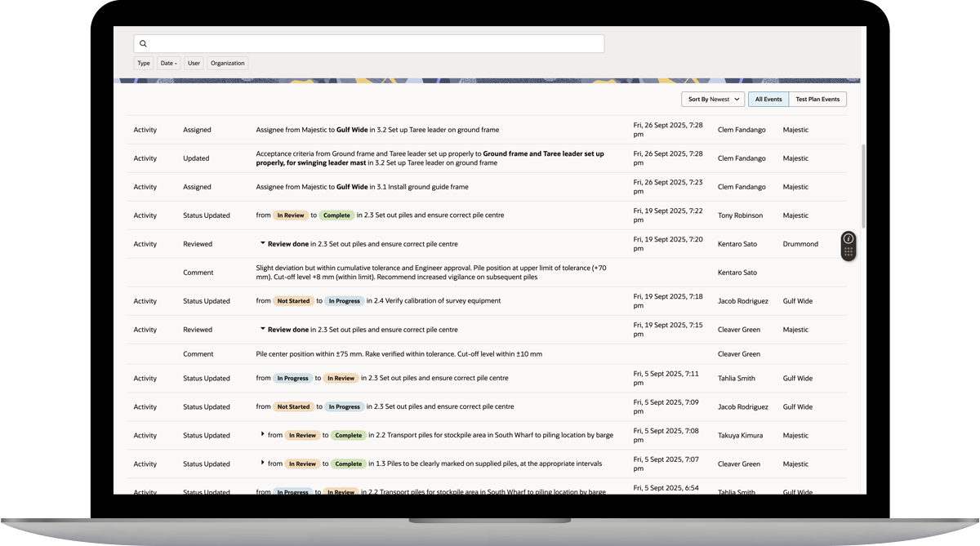Click the User filter chip

tap(194, 63)
